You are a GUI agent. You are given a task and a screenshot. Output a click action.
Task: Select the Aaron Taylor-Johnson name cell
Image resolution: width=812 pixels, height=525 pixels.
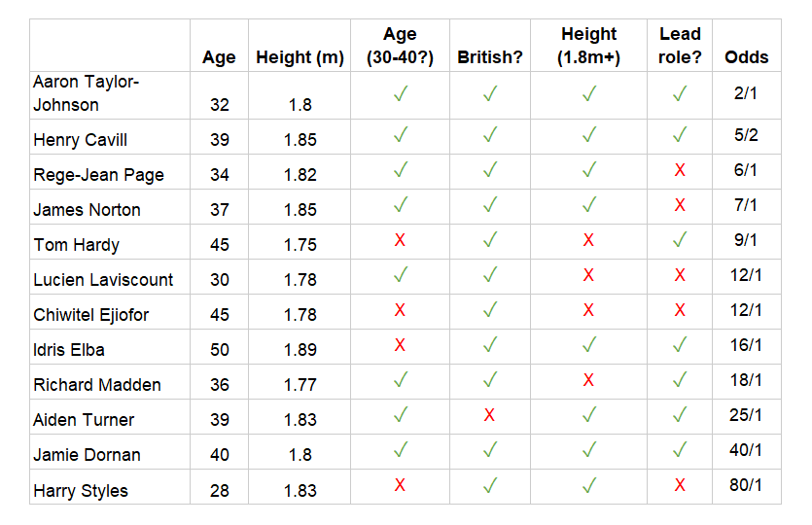pos(110,95)
